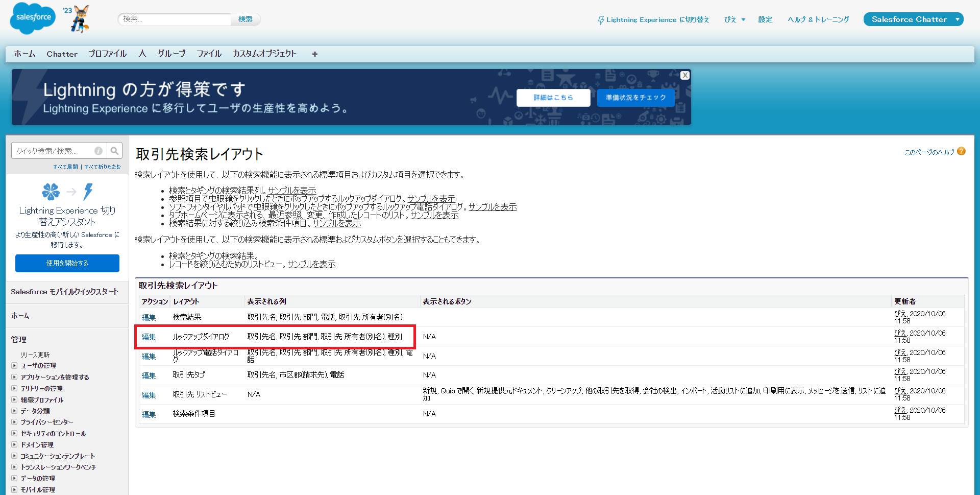Expand コミュニケーションテンプレート tree node
The width and height of the screenshot is (980, 495).
14,456
